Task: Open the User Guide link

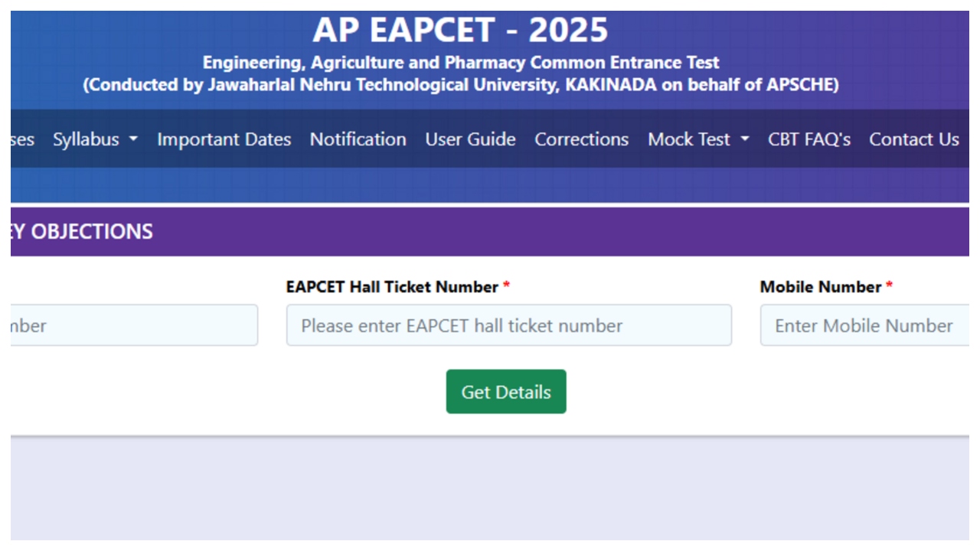Action: pos(470,139)
